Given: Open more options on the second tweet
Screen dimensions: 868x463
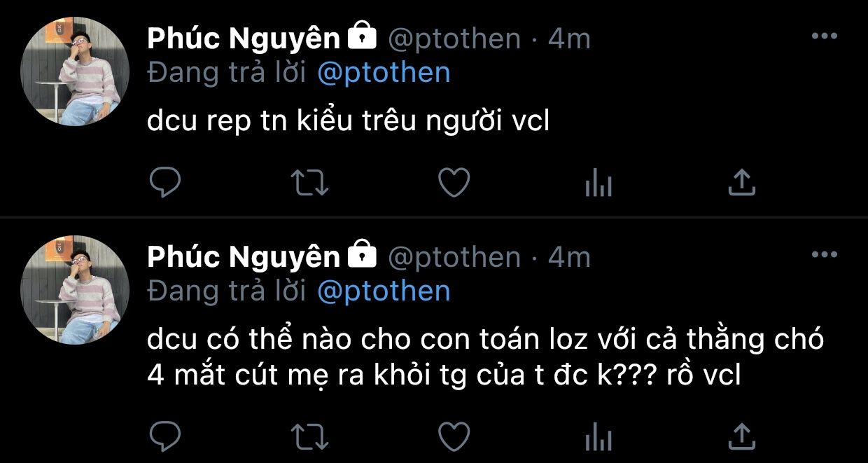Looking at the screenshot, I should pos(824,256).
